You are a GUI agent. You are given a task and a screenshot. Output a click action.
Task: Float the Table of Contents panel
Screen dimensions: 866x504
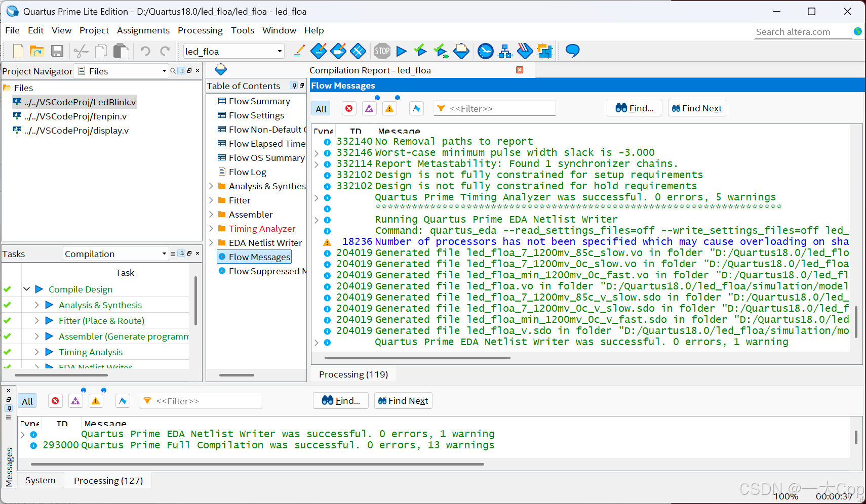point(302,86)
